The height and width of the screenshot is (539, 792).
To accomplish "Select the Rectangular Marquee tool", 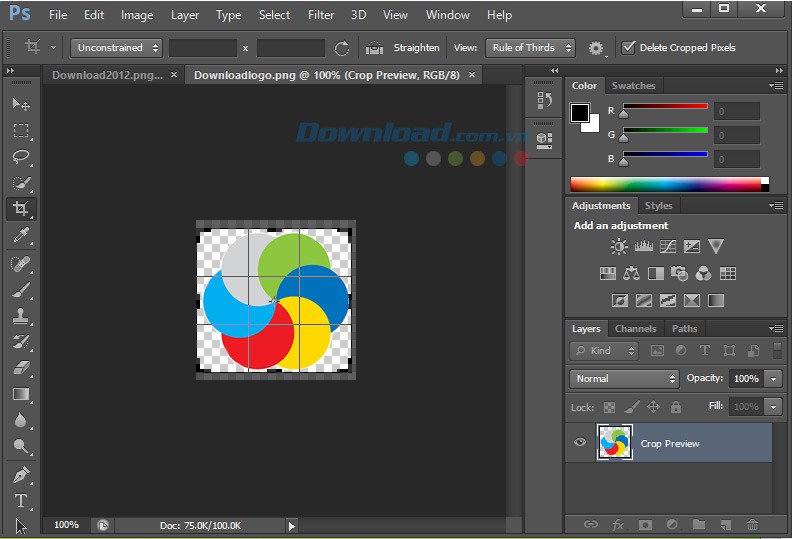I will (21, 131).
